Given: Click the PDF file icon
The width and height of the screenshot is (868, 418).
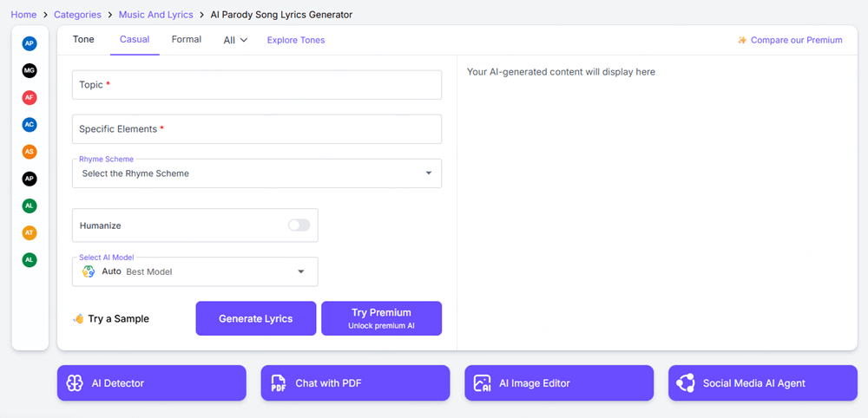Looking at the screenshot, I should pos(278,383).
